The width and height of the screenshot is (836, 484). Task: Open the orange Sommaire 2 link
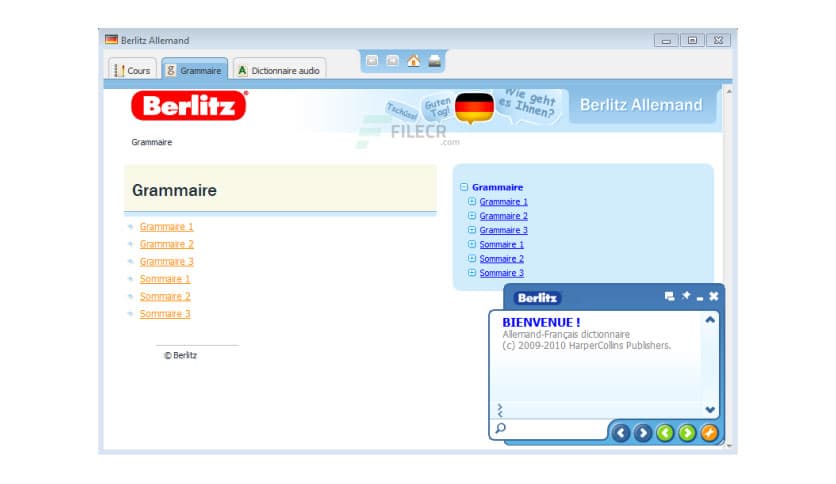pos(165,296)
